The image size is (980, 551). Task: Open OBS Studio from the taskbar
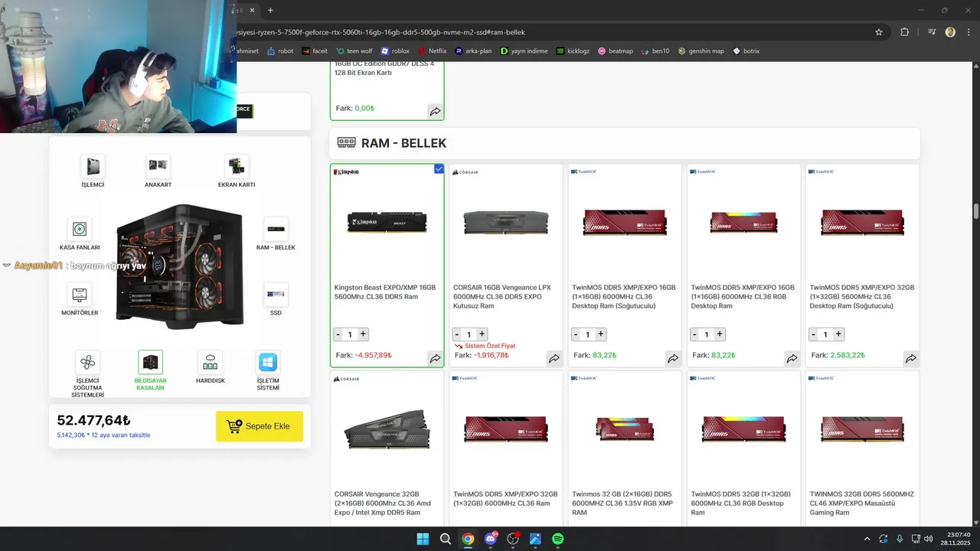[513, 539]
